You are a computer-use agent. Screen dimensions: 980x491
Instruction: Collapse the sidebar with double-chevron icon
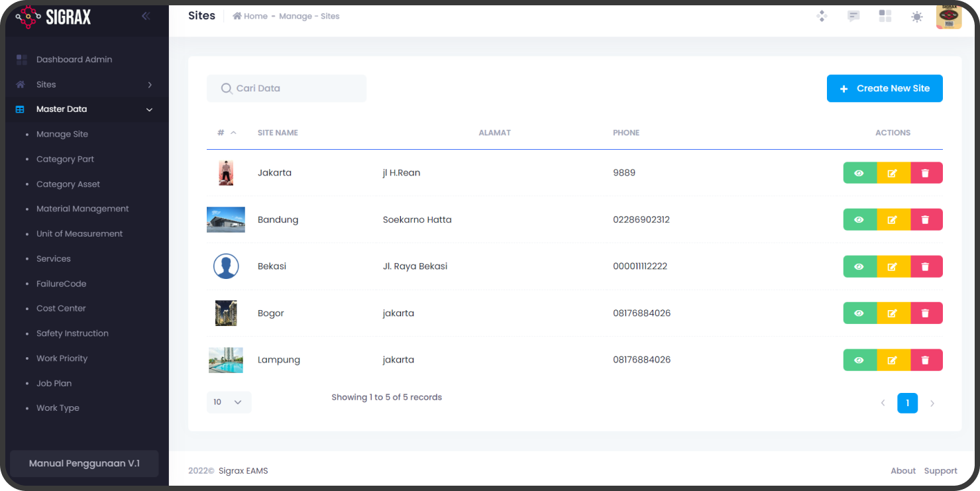[146, 17]
